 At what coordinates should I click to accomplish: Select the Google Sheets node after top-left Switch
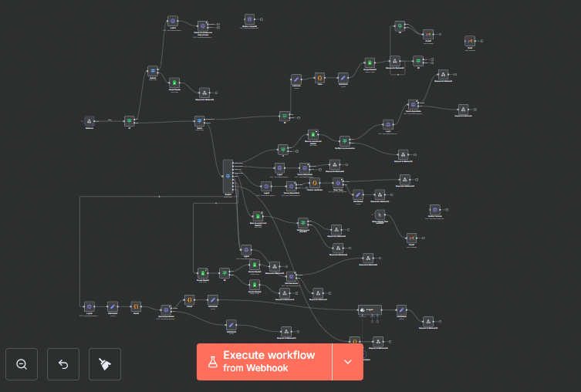174,83
